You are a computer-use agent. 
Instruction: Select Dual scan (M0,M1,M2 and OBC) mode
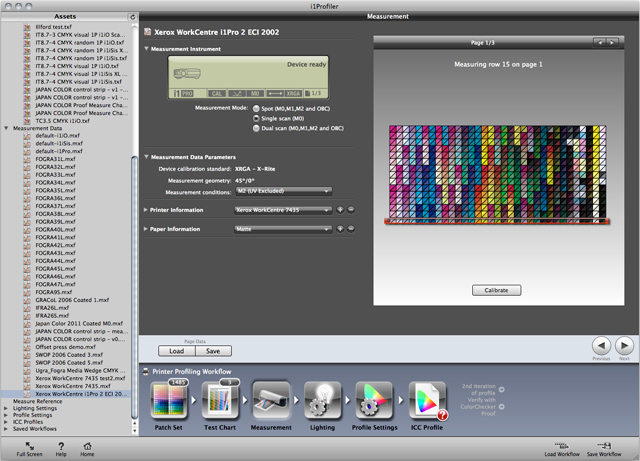click(256, 128)
